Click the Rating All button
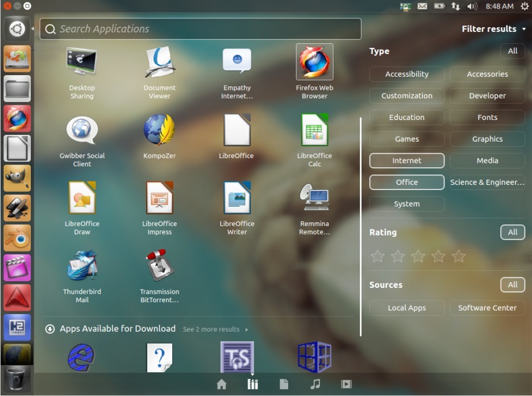 (512, 232)
